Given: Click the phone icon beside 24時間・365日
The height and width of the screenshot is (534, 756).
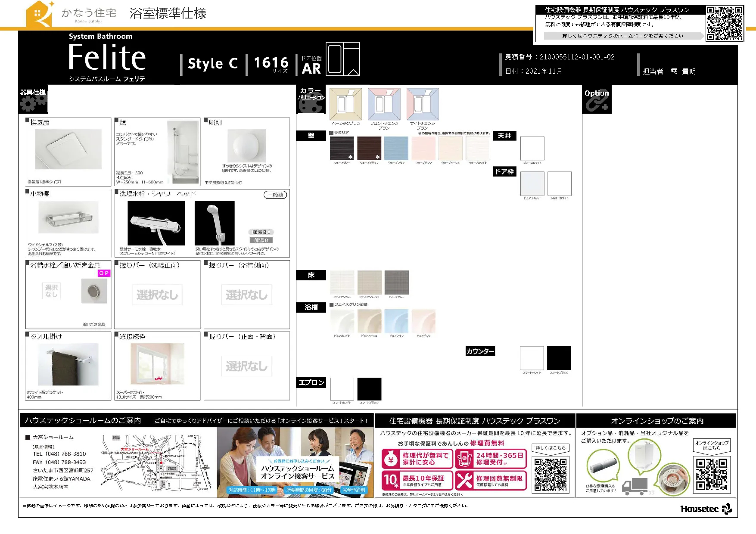Looking at the screenshot, I should tap(464, 459).
